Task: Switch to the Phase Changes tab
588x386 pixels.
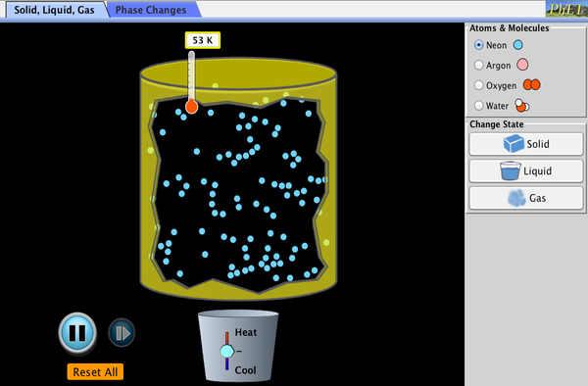Action: click(151, 10)
